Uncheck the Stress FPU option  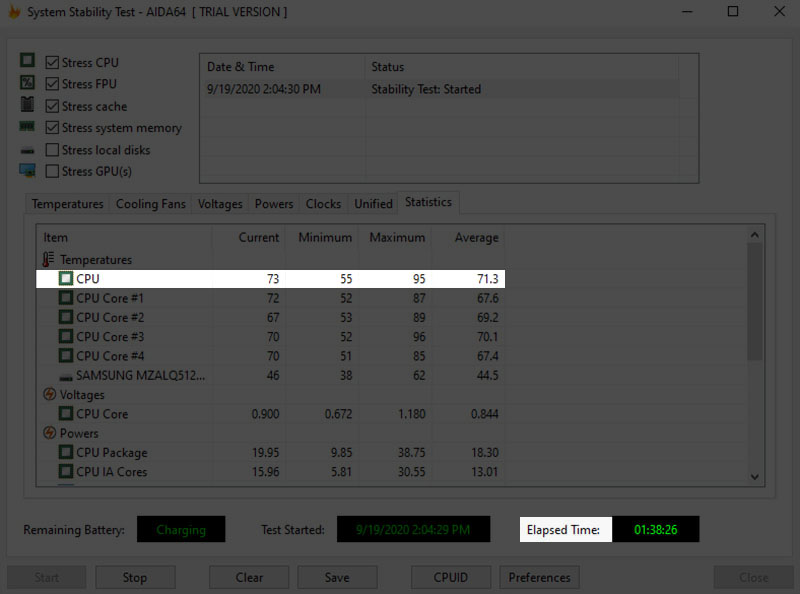[52, 83]
